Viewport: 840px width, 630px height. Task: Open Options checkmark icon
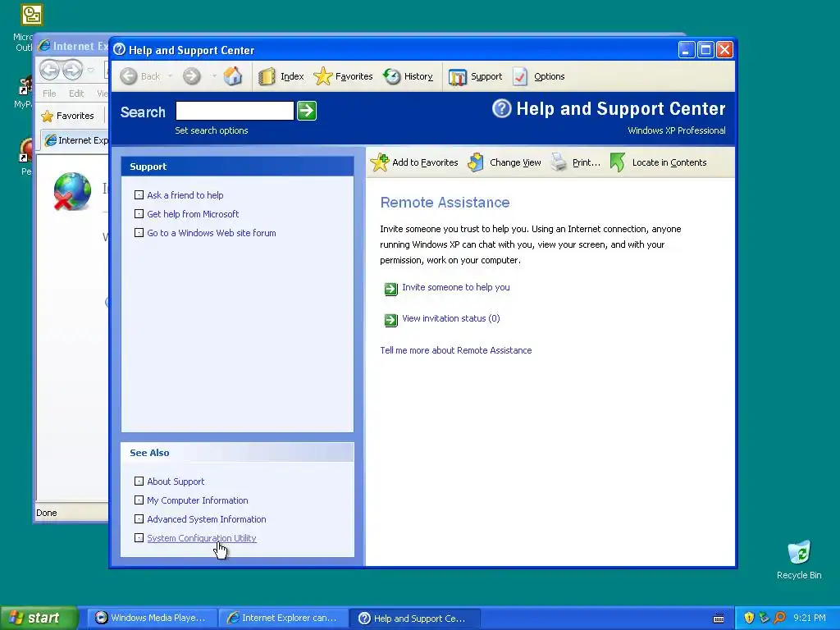pyautogui.click(x=520, y=76)
